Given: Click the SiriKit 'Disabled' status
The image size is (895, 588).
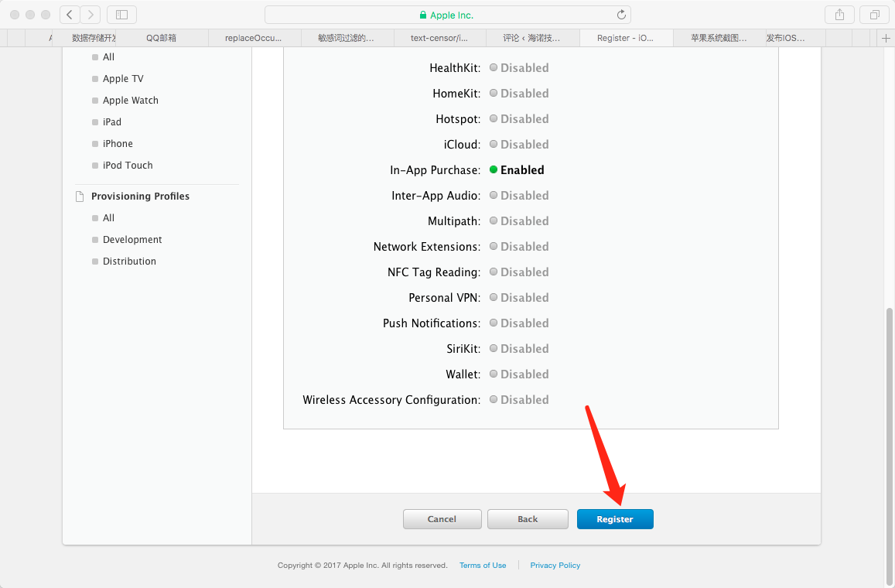Looking at the screenshot, I should pos(519,349).
